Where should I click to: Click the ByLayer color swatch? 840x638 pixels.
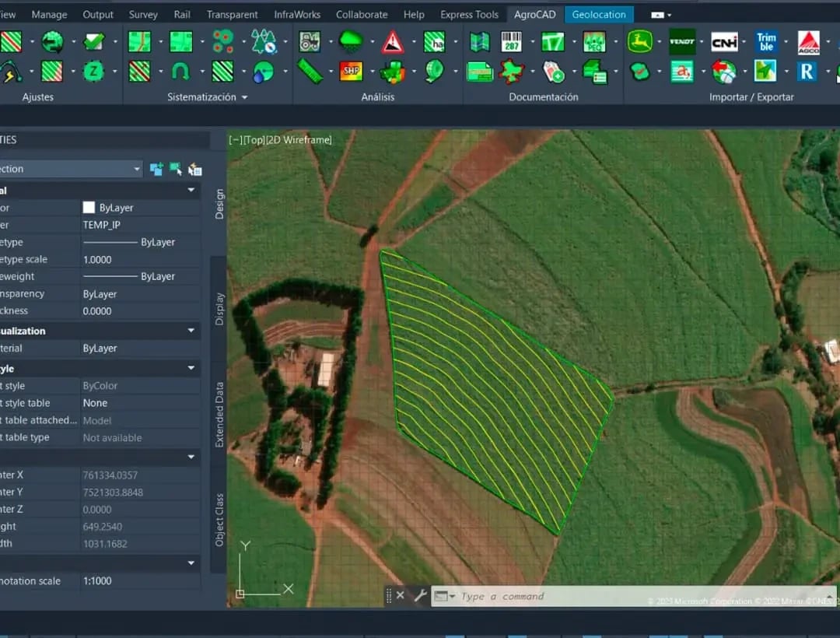point(89,207)
